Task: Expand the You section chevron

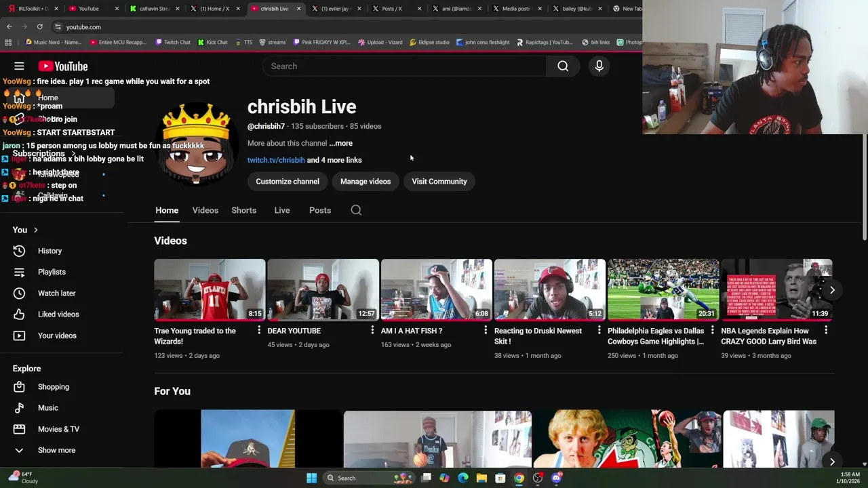Action: [x=35, y=230]
